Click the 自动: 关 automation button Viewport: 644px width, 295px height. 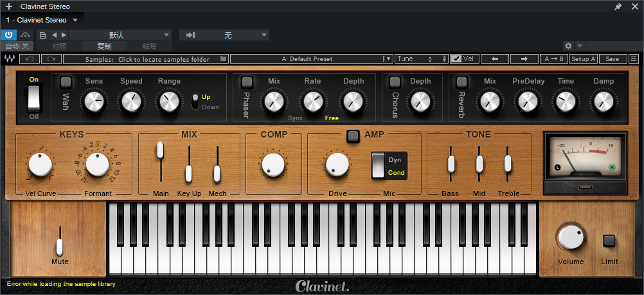(17, 46)
